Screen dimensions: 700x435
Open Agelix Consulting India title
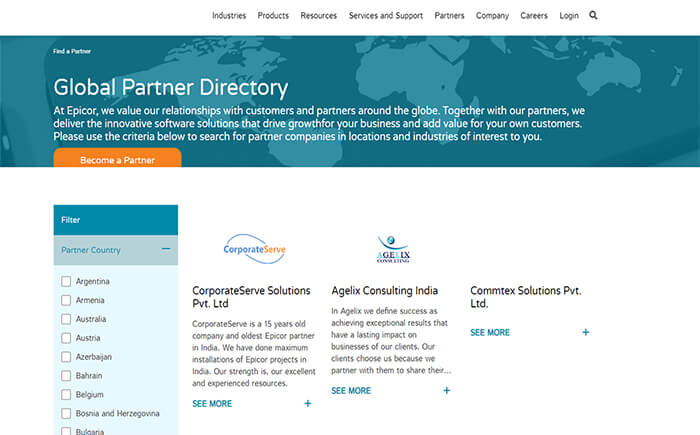click(384, 291)
